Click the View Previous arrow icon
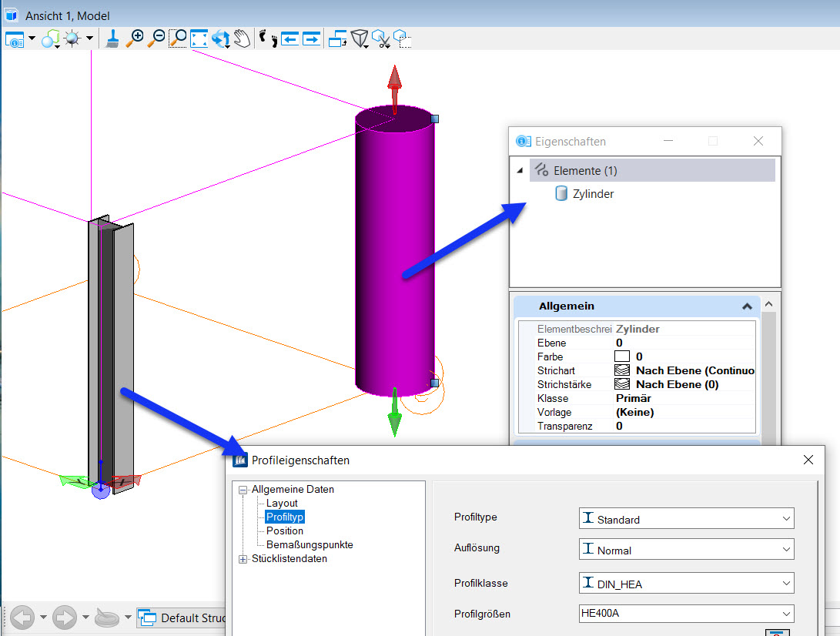This screenshot has height=636, width=840. tap(289, 38)
